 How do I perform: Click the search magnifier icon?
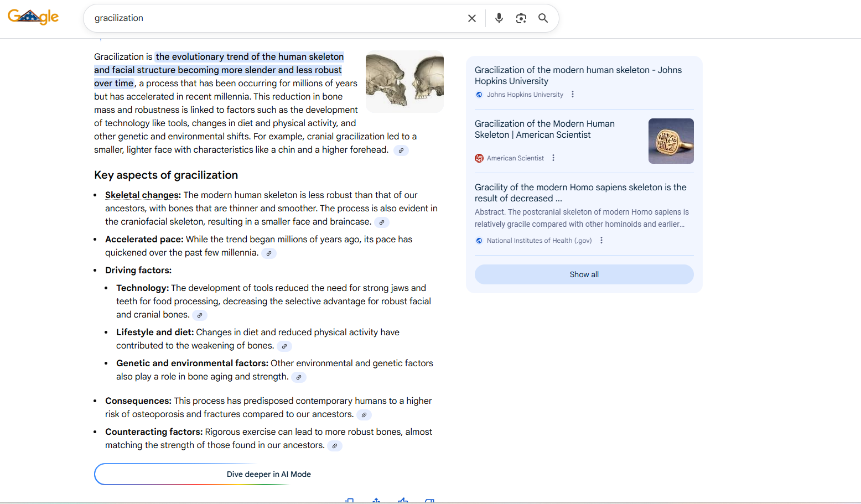pos(543,18)
